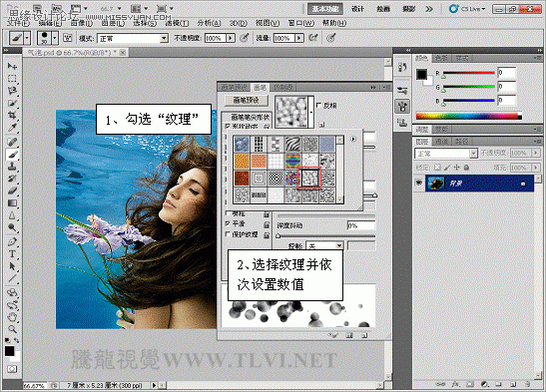The height and width of the screenshot is (392, 546).
Task: Select the Blur tool
Action: (12, 215)
